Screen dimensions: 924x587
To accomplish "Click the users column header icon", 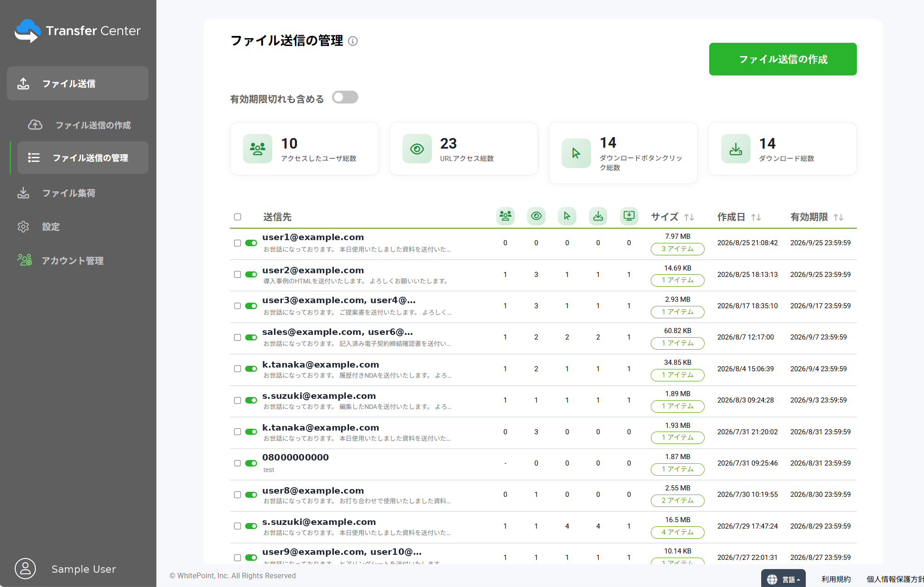I will pyautogui.click(x=505, y=216).
